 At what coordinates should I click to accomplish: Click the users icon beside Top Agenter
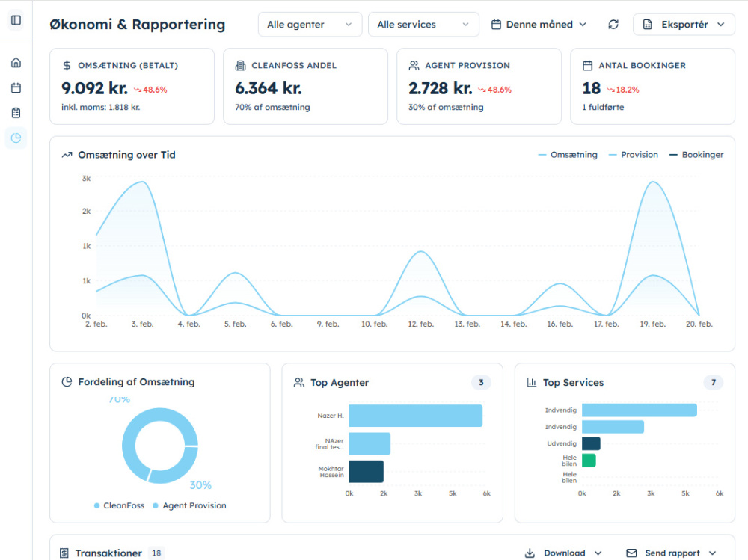click(x=299, y=383)
